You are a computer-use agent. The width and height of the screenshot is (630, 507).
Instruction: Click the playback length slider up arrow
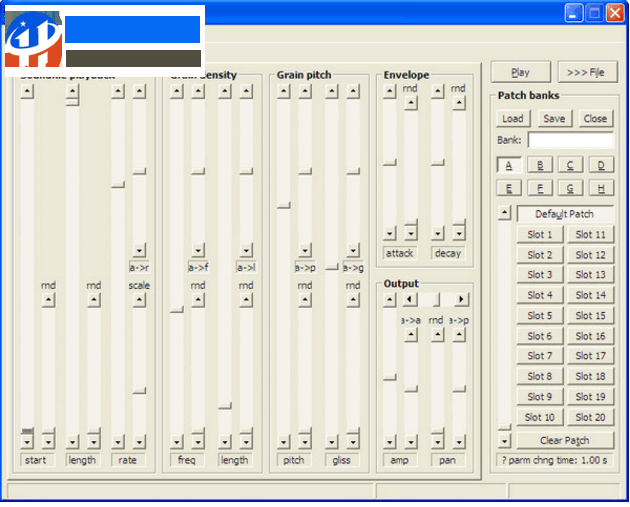[x=72, y=91]
